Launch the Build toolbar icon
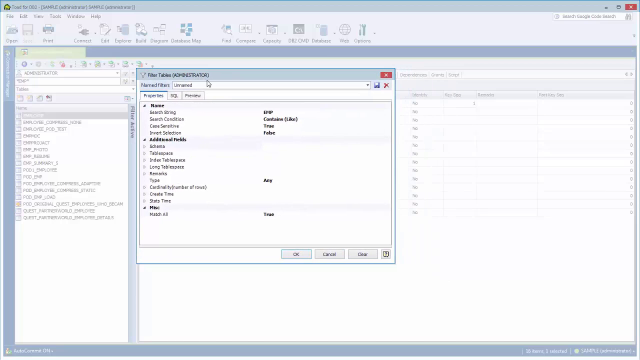Viewport: 640px width, 360px height. click(x=141, y=33)
